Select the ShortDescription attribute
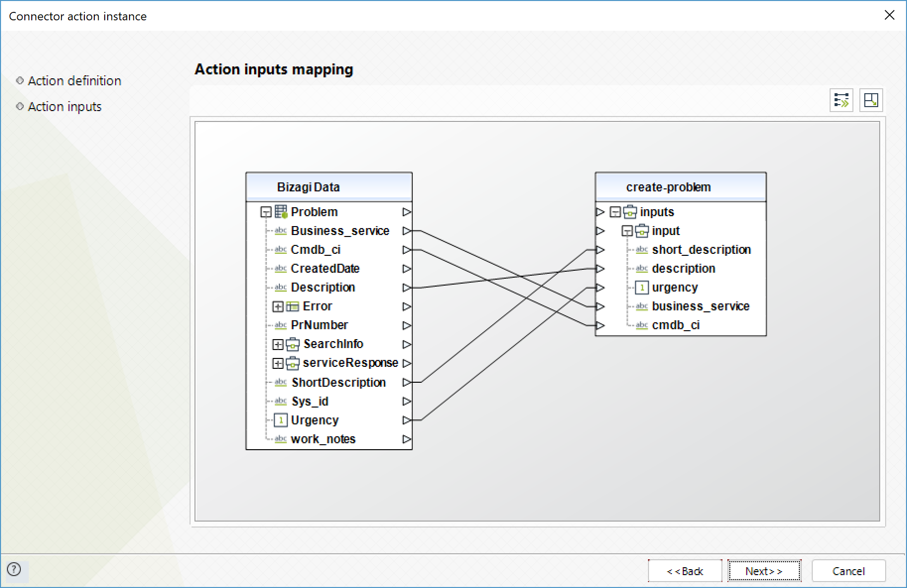 [339, 382]
